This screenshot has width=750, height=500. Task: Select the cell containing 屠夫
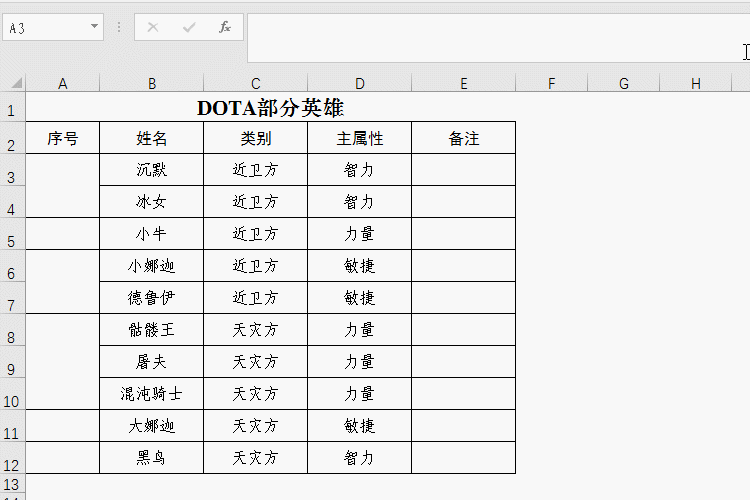click(x=152, y=362)
